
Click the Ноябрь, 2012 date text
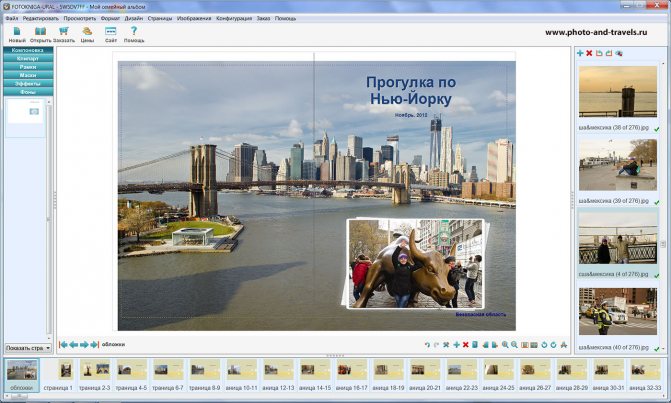tap(411, 115)
